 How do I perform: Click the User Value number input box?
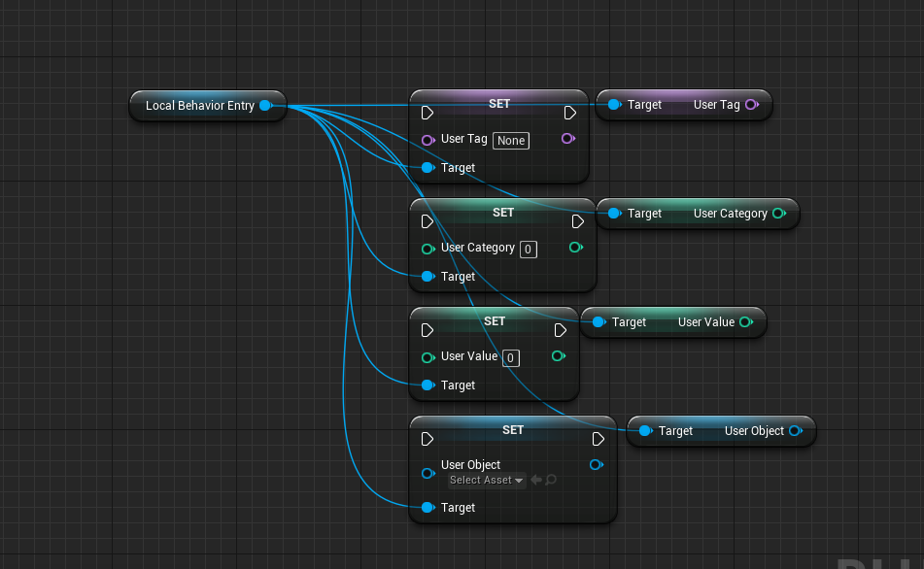coord(510,358)
